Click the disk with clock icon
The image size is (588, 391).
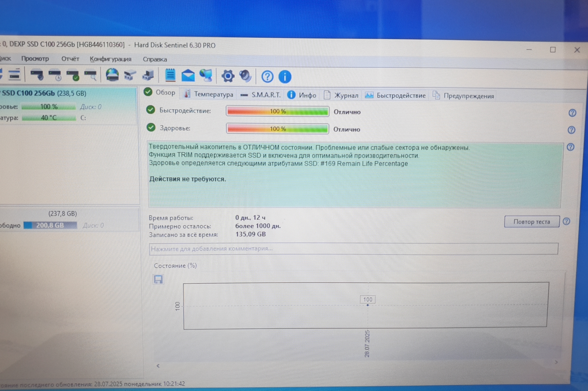click(x=55, y=75)
